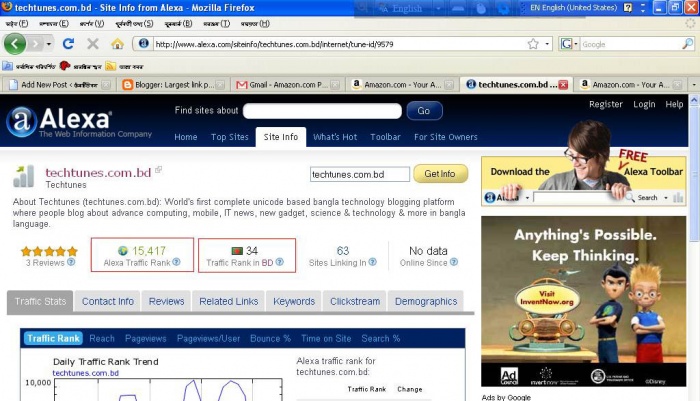700x401 pixels.
Task: Switch to the Add New Post tab
Action: pyautogui.click(x=59, y=84)
